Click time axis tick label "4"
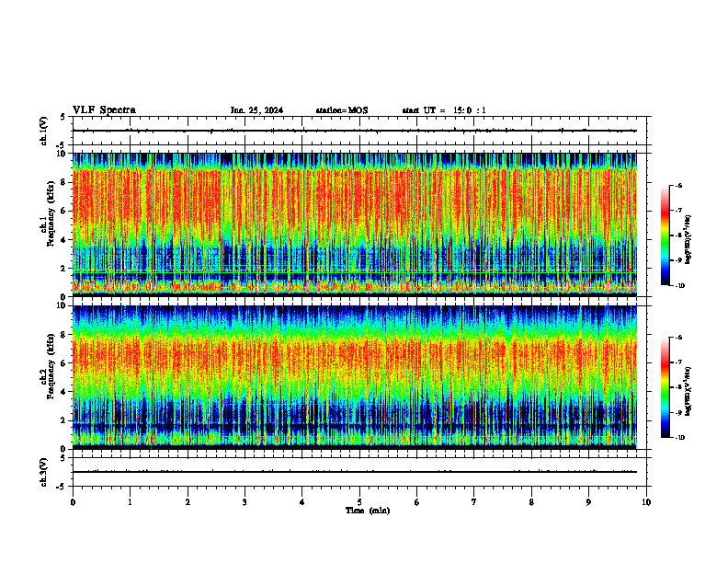This screenshot has width=728, height=563. click(302, 502)
